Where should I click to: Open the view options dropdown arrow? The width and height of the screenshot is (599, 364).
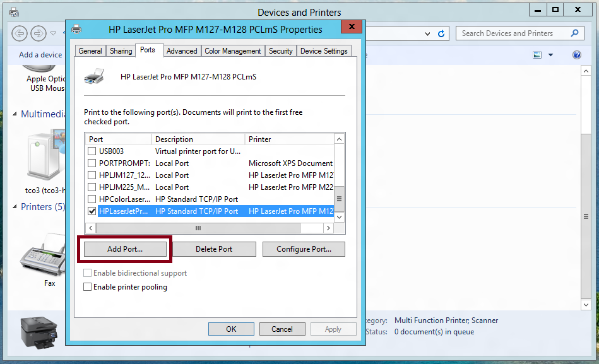[x=550, y=55]
